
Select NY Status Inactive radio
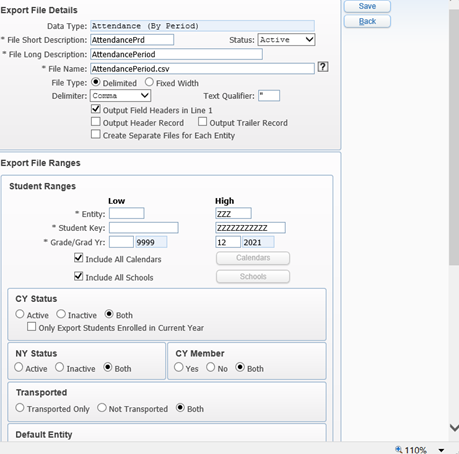pyautogui.click(x=59, y=367)
